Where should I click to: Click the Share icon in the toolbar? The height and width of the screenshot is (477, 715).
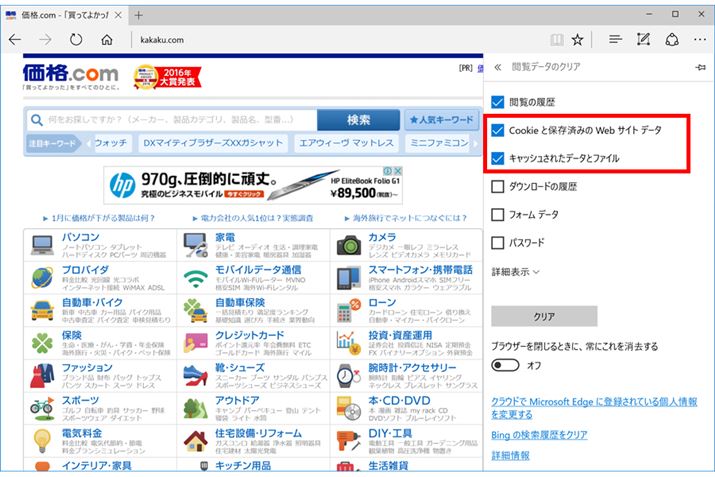(672, 40)
